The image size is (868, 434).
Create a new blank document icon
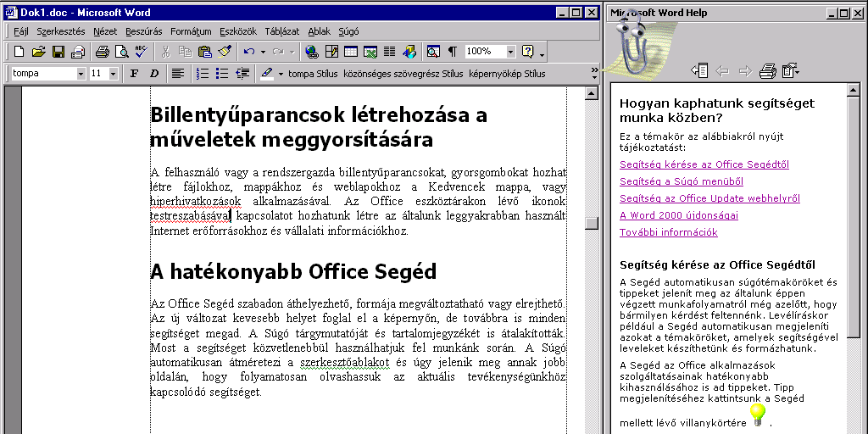(19, 52)
